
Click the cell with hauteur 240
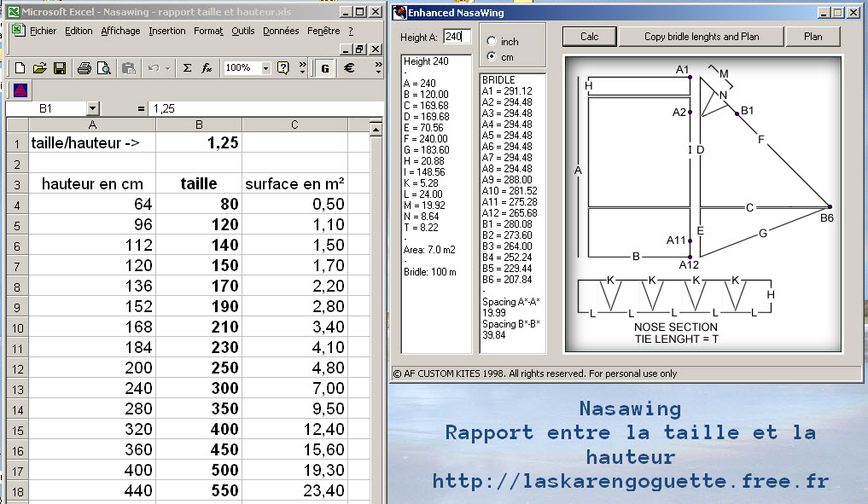coord(92,388)
